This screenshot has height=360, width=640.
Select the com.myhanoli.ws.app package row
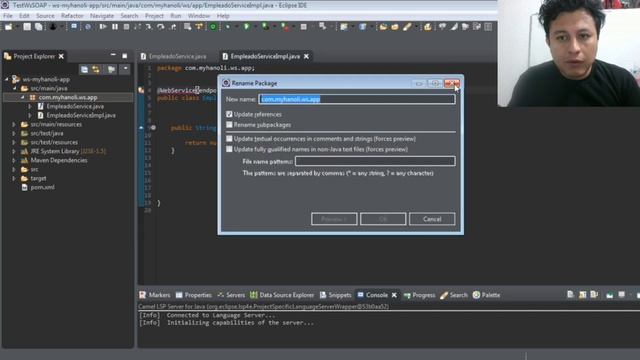click(68, 97)
